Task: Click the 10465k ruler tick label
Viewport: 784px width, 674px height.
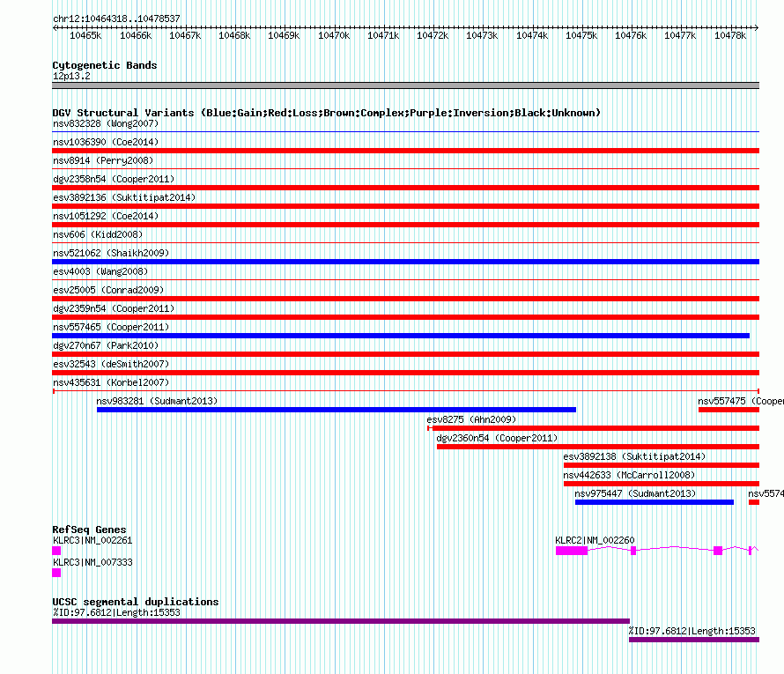Action: pyautogui.click(x=85, y=35)
